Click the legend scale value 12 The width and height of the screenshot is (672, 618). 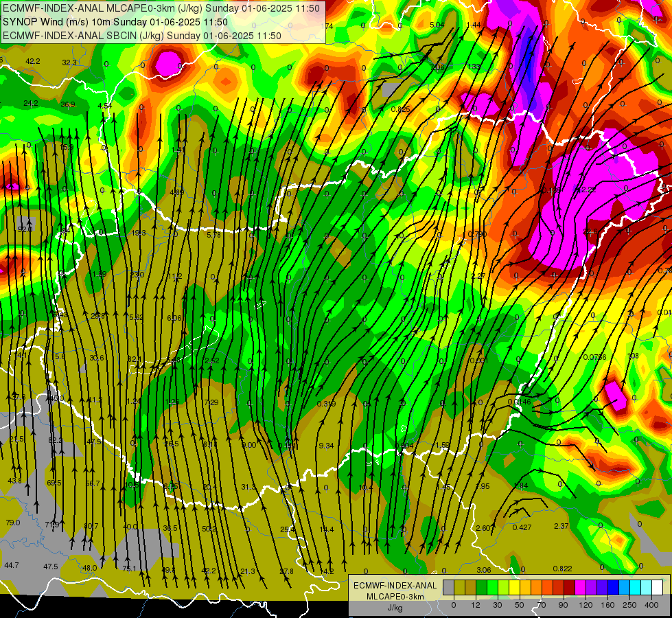476,605
